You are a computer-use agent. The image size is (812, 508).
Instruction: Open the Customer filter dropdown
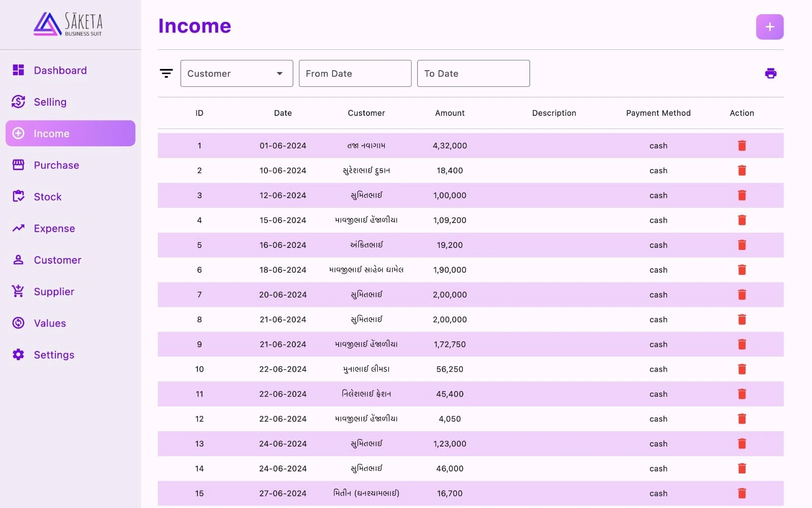pos(236,73)
